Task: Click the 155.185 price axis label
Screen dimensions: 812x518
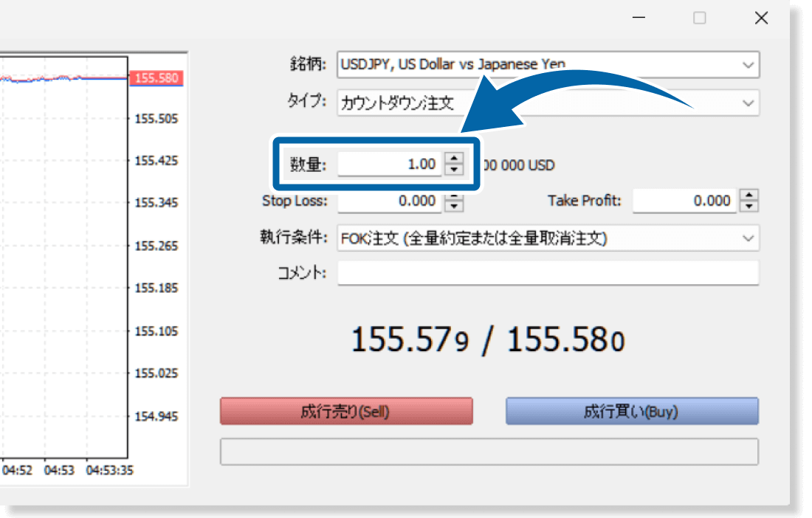Action: (x=156, y=288)
